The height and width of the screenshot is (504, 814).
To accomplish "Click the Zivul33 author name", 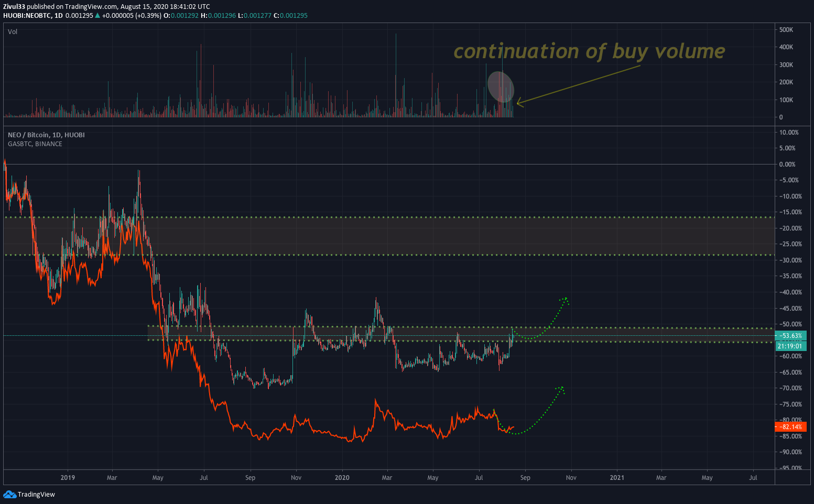I will coord(14,7).
